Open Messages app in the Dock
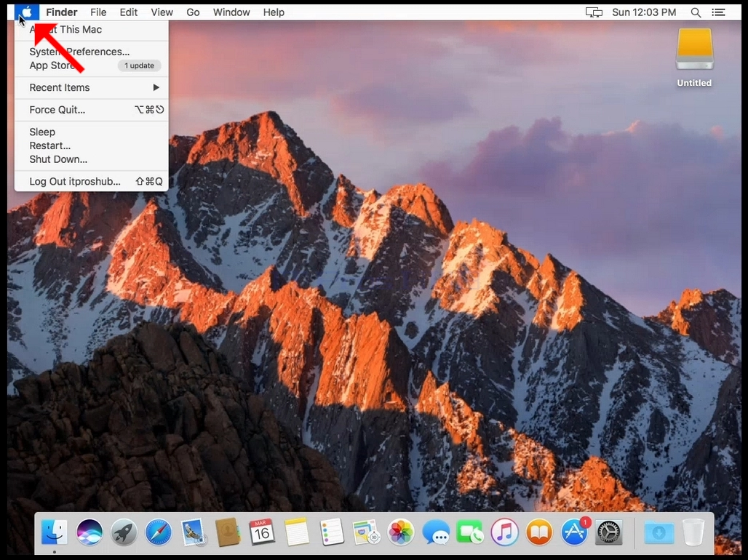Viewport: 748px width, 560px height. (x=436, y=532)
